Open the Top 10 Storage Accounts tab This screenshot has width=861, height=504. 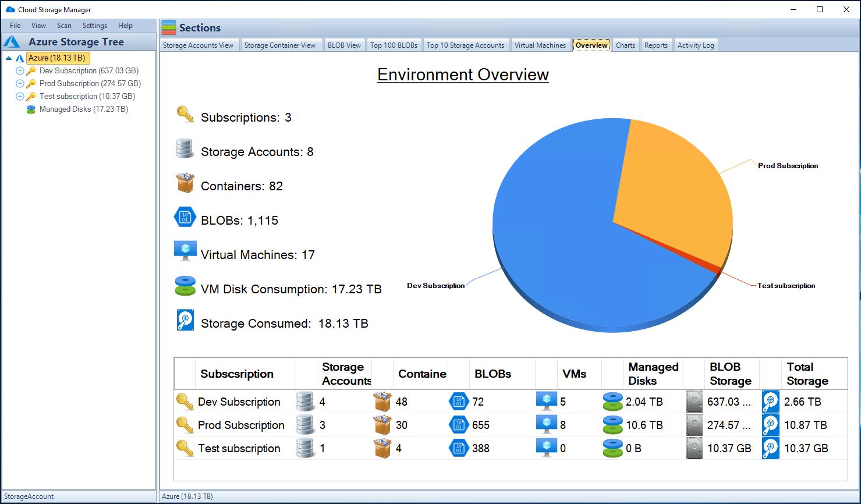[x=465, y=45]
